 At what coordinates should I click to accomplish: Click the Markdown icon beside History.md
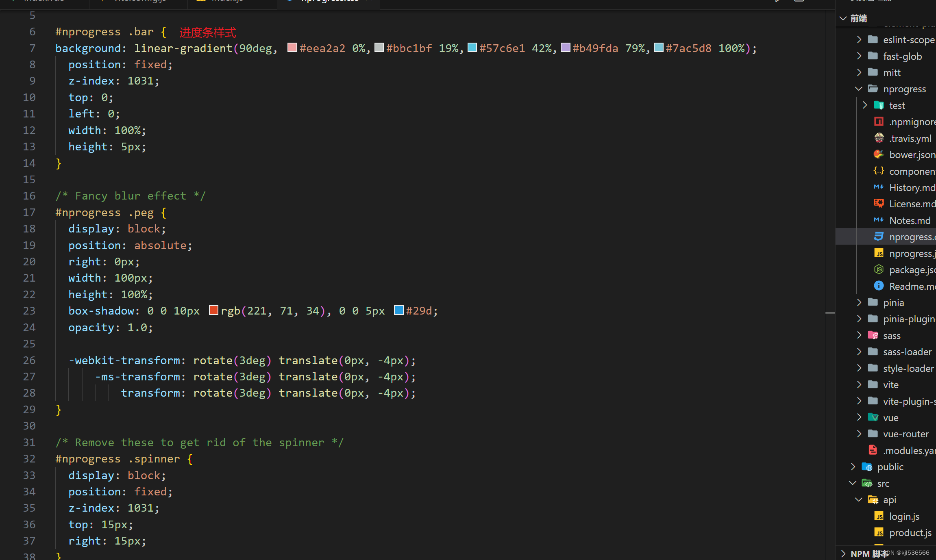[x=879, y=187]
